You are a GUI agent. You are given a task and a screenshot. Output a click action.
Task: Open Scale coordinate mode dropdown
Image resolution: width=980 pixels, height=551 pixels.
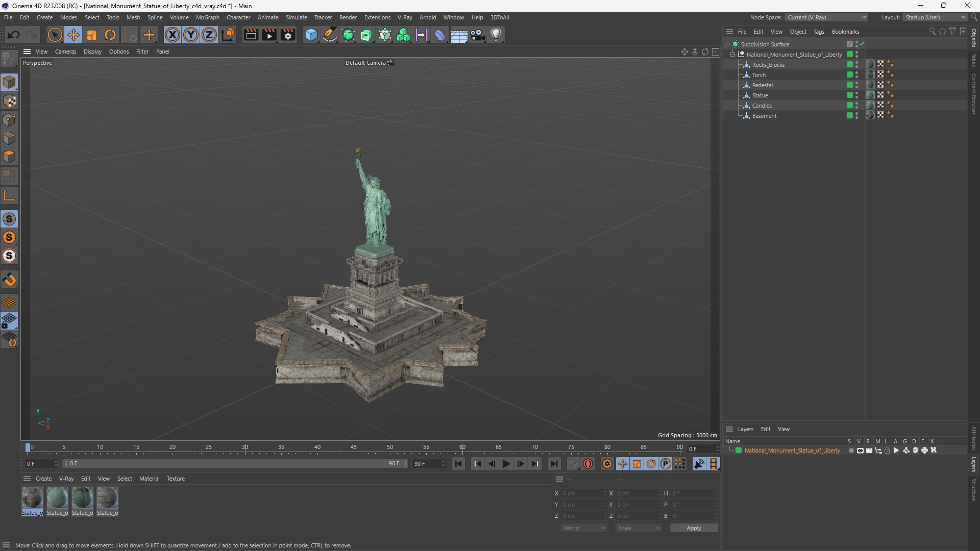(639, 528)
